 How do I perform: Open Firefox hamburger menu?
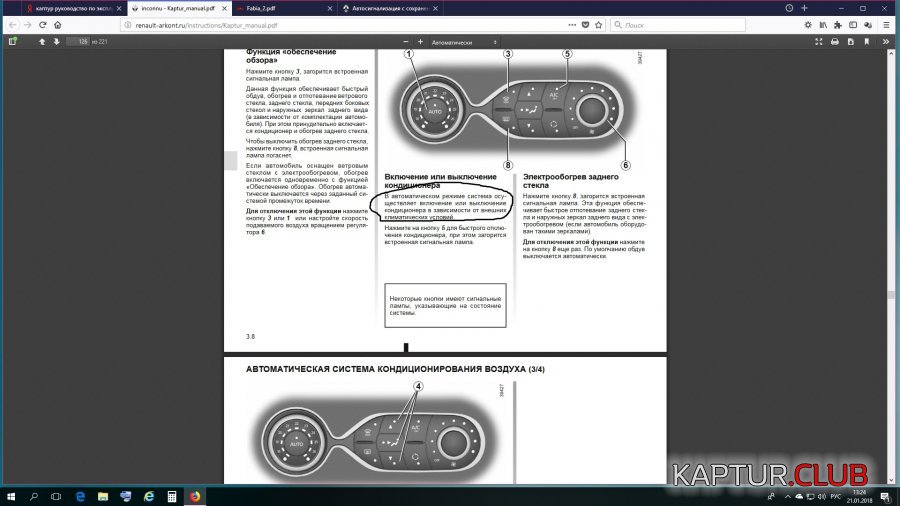click(x=887, y=25)
